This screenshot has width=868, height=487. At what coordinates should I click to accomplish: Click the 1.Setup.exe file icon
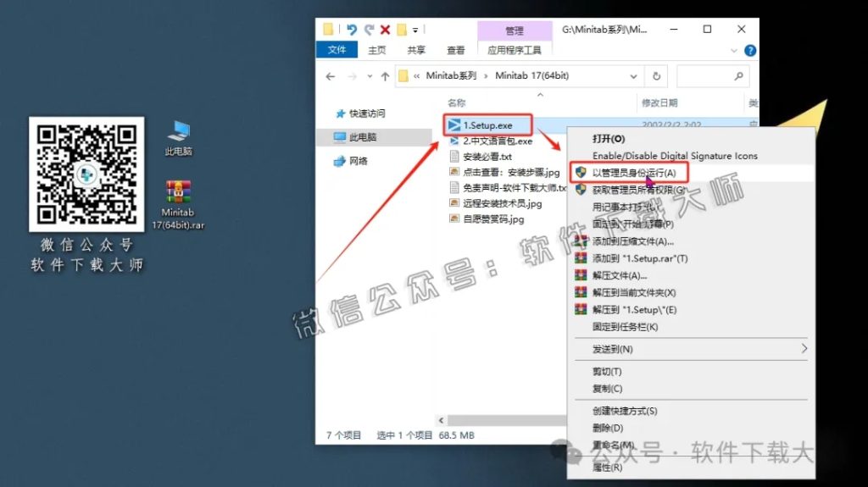[x=454, y=125]
